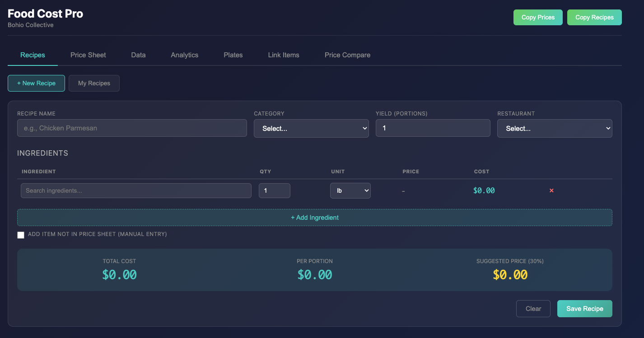
Task: Select the Plates tab
Action: [233, 55]
